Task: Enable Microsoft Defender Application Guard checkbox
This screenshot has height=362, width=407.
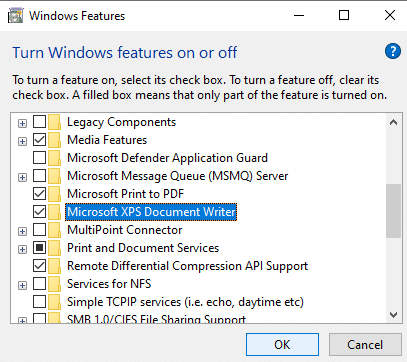Action: click(39, 158)
